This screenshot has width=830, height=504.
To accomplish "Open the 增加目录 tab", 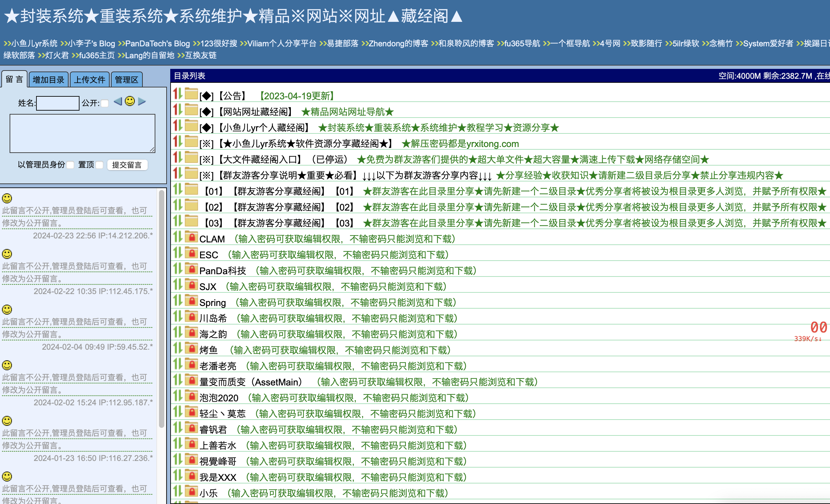I will click(x=48, y=79).
